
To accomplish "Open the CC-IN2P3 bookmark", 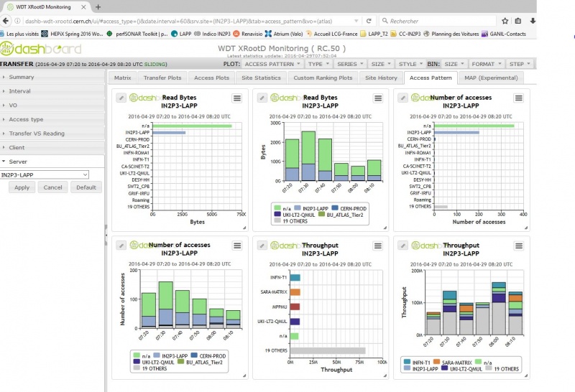I will click(405, 34).
